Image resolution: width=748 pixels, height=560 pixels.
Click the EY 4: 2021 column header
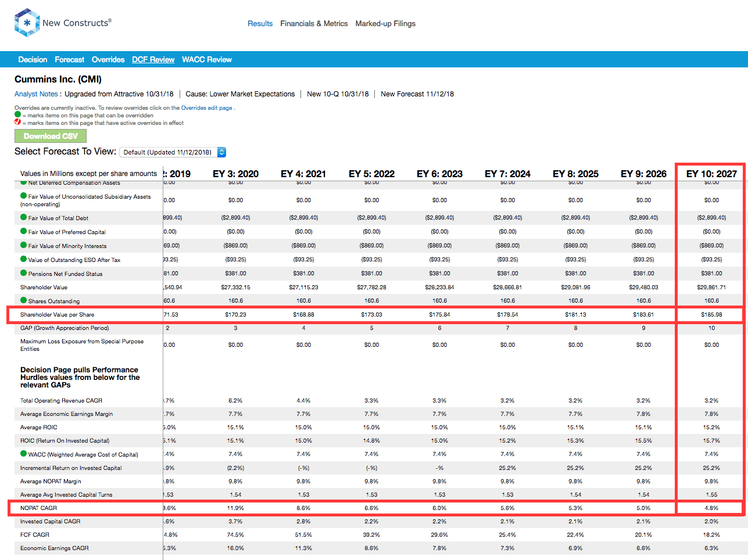(x=303, y=174)
